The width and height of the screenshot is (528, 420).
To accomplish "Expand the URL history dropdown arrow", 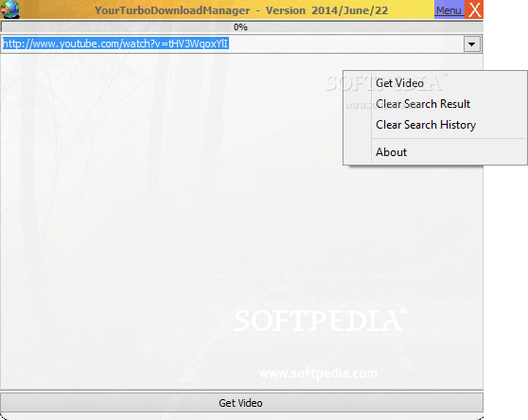I will pos(472,44).
